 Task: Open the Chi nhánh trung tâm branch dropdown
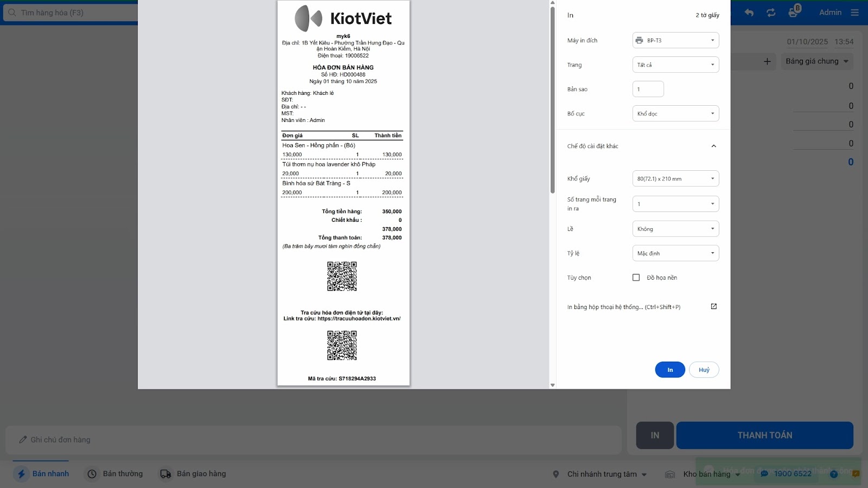pos(607,474)
